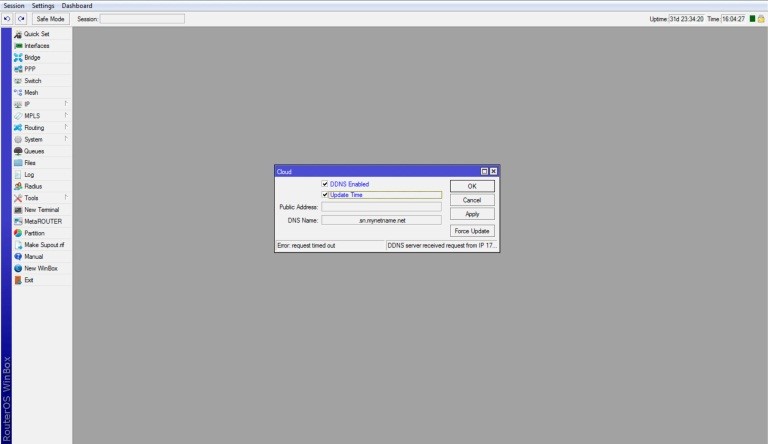
Task: Click Apply in the Cloud dialog
Action: click(x=472, y=214)
